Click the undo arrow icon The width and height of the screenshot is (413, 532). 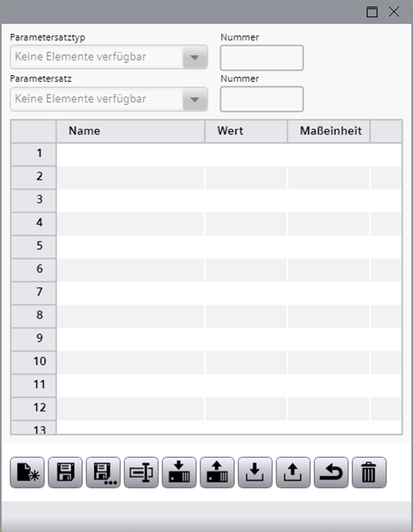pos(331,472)
